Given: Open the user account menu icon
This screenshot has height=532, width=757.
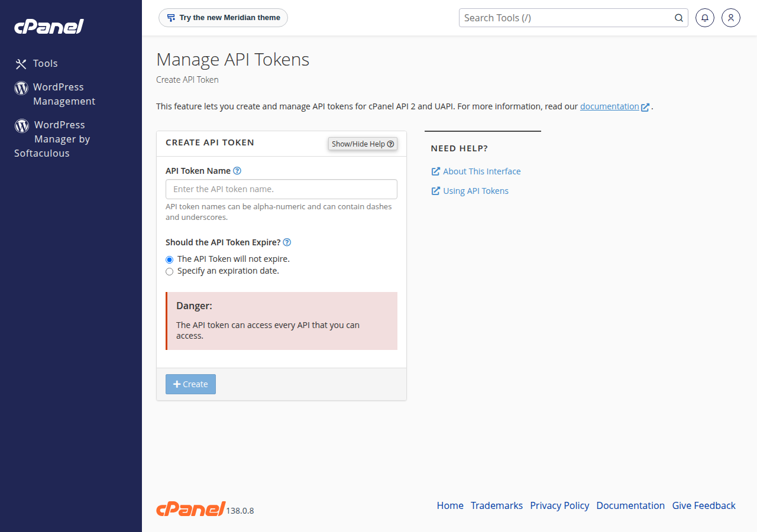Looking at the screenshot, I should pyautogui.click(x=731, y=18).
